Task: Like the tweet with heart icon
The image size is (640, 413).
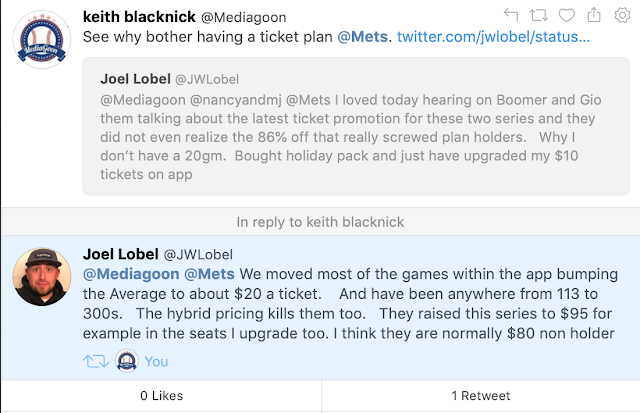Action: tap(569, 14)
